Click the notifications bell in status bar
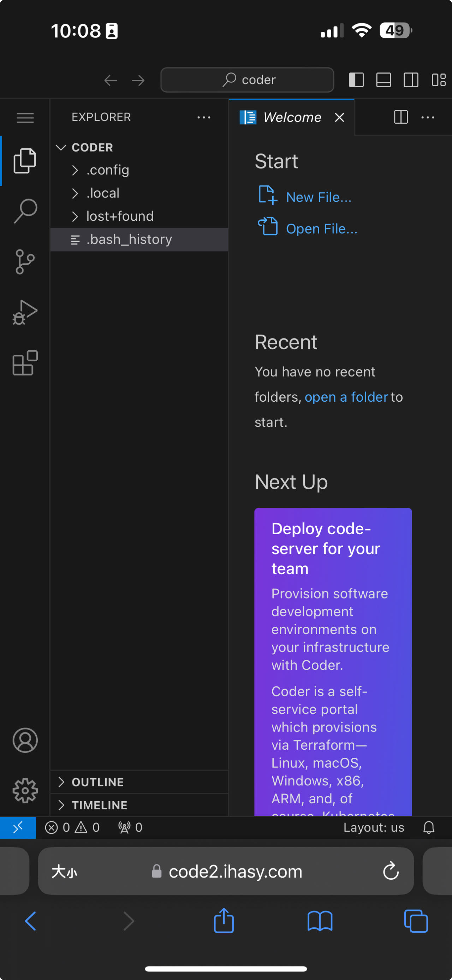452x980 pixels. point(428,827)
